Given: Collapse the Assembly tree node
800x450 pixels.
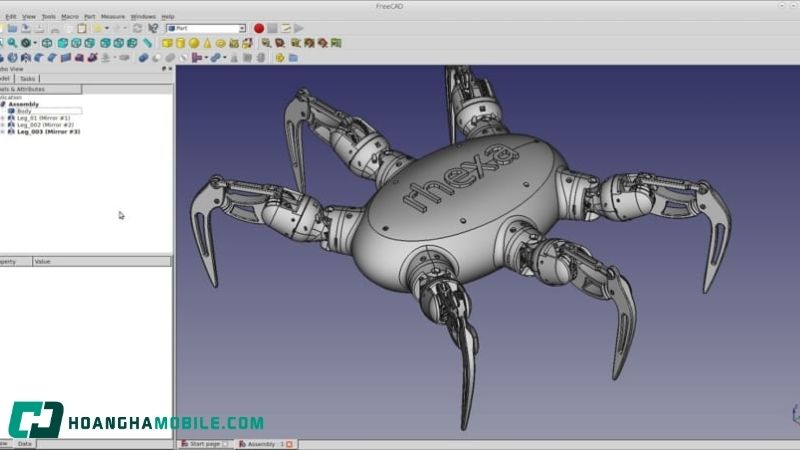Looking at the screenshot, I should (3, 104).
